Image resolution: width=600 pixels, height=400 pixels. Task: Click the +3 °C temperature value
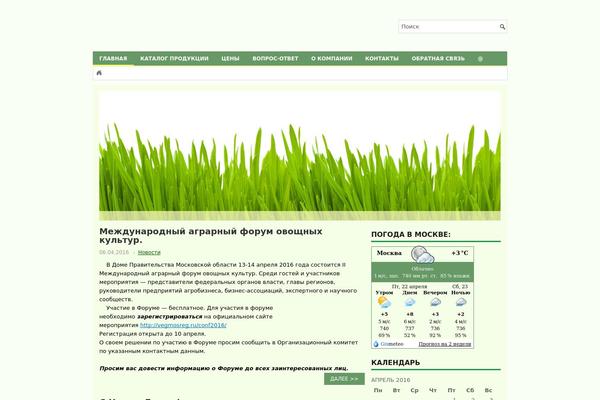pos(460,253)
